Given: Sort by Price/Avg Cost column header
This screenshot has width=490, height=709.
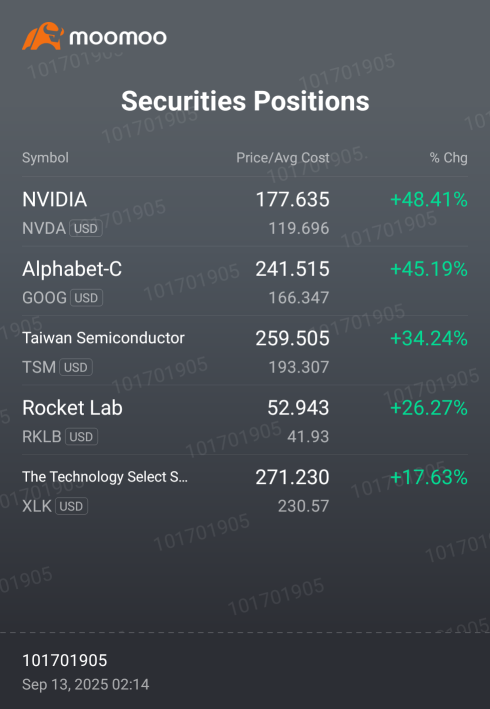Looking at the screenshot, I should tap(283, 158).
